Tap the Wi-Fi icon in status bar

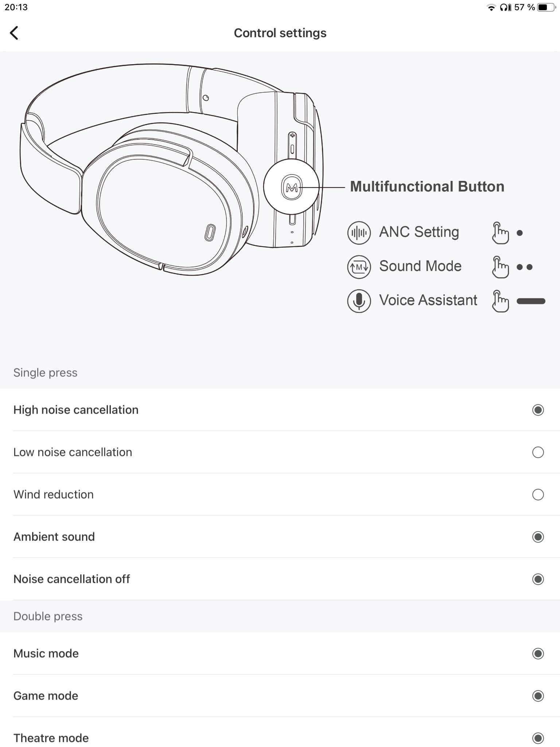pyautogui.click(x=491, y=7)
